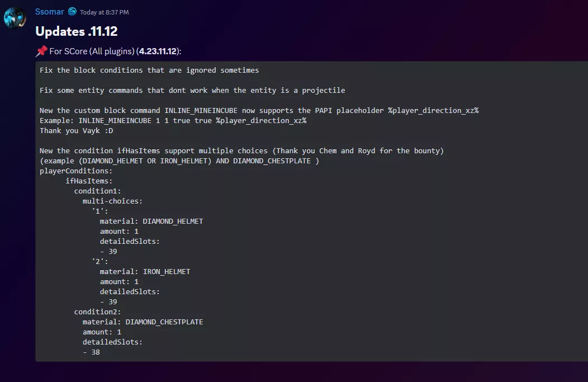Image resolution: width=588 pixels, height=382 pixels.
Task: Click the 'Updates .11.12' heading
Action: (76, 31)
